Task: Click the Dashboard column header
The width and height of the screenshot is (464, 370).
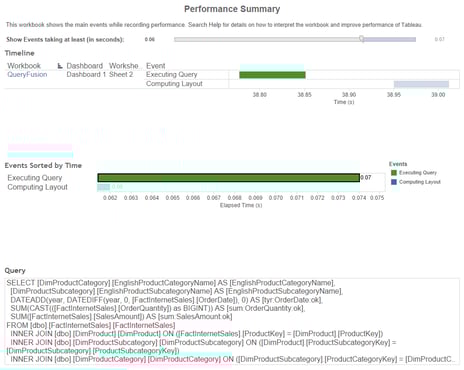Action: (85, 66)
